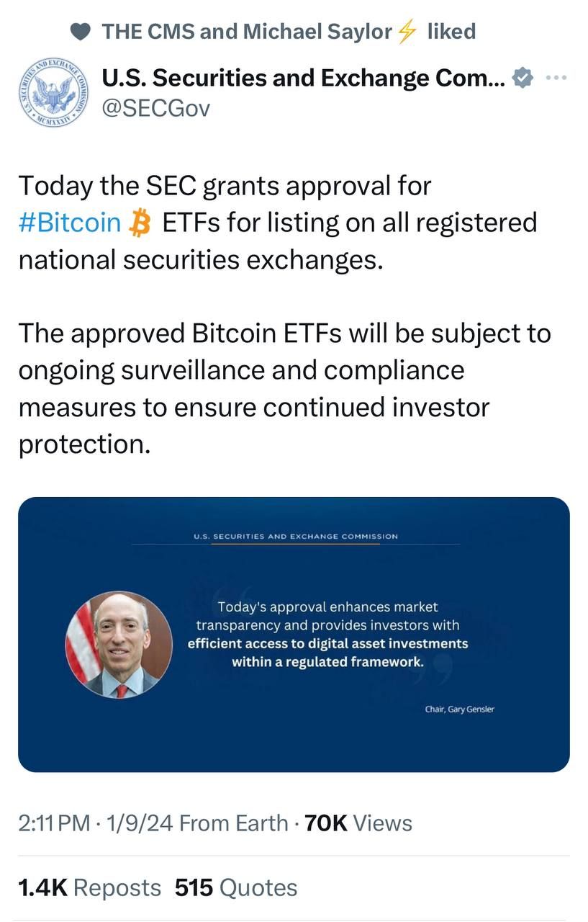Viewport: 588px width, 922px height.
Task: Click the lightning bolt icon after Michael Saylor
Action: tap(407, 32)
